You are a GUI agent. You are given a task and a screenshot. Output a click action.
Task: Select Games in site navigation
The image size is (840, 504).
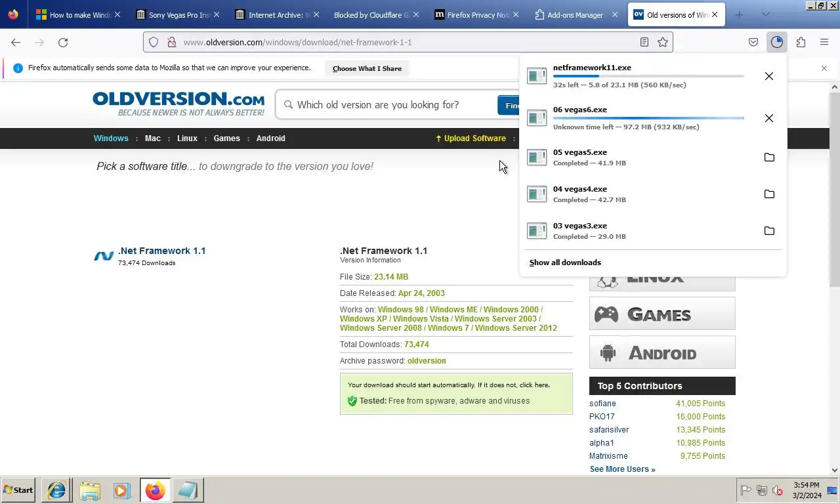226,138
